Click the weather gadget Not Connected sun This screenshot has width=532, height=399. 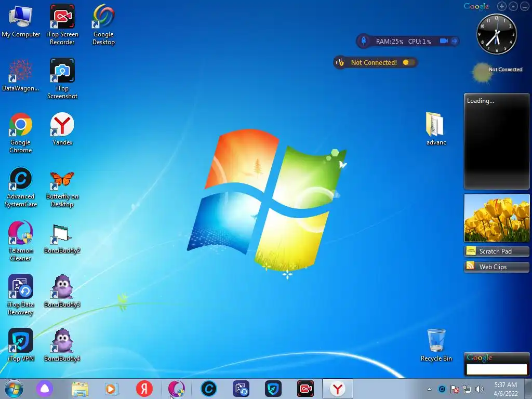(482, 73)
